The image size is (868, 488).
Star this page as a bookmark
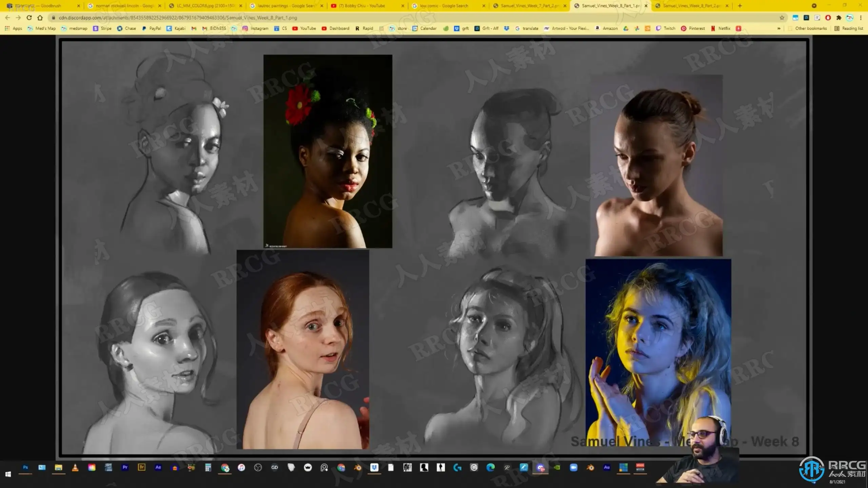pyautogui.click(x=782, y=18)
